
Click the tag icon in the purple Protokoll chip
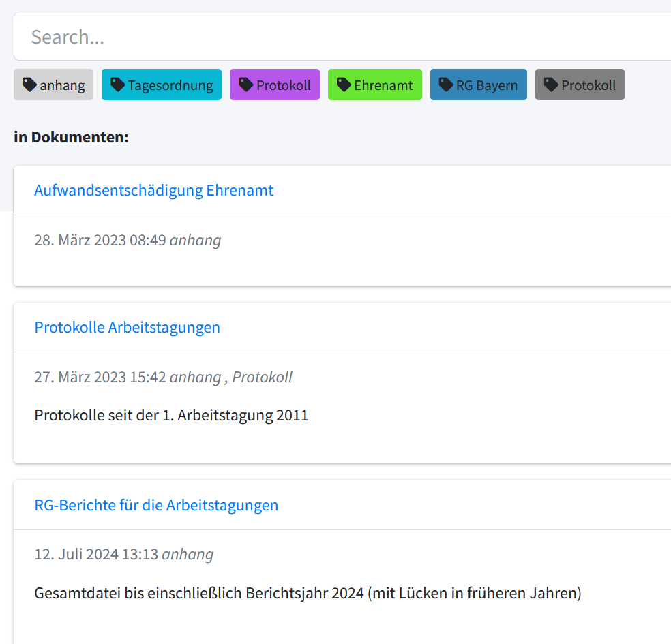pyautogui.click(x=245, y=84)
